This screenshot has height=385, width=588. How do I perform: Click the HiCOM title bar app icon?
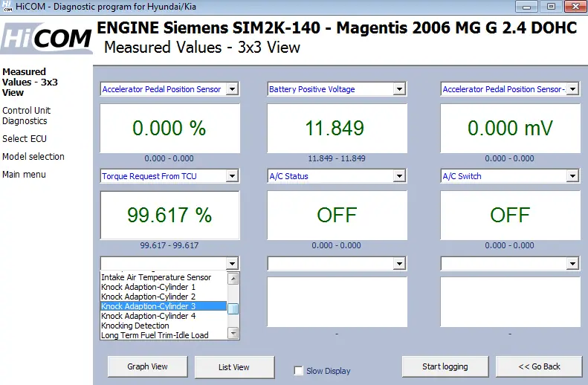point(7,7)
